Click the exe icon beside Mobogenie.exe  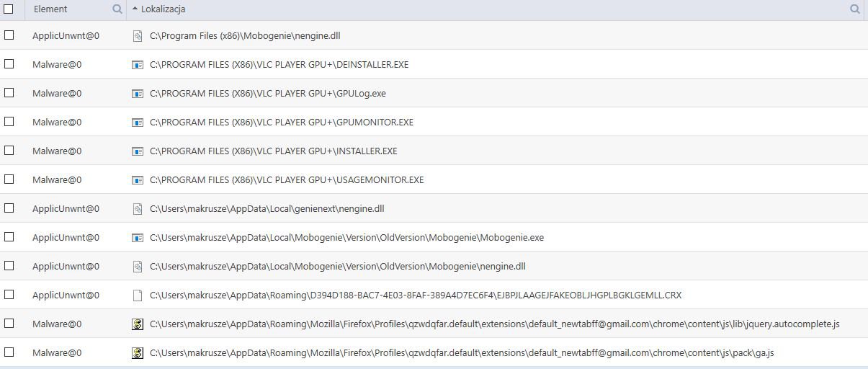[x=138, y=238]
